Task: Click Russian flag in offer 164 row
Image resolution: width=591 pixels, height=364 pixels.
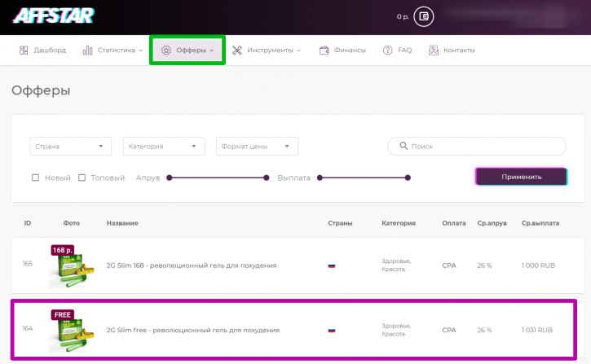Action: [332, 331]
